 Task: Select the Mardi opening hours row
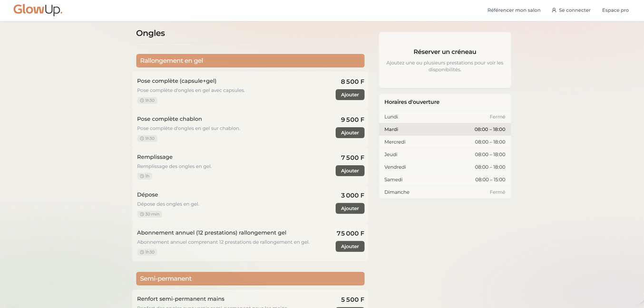click(x=445, y=129)
